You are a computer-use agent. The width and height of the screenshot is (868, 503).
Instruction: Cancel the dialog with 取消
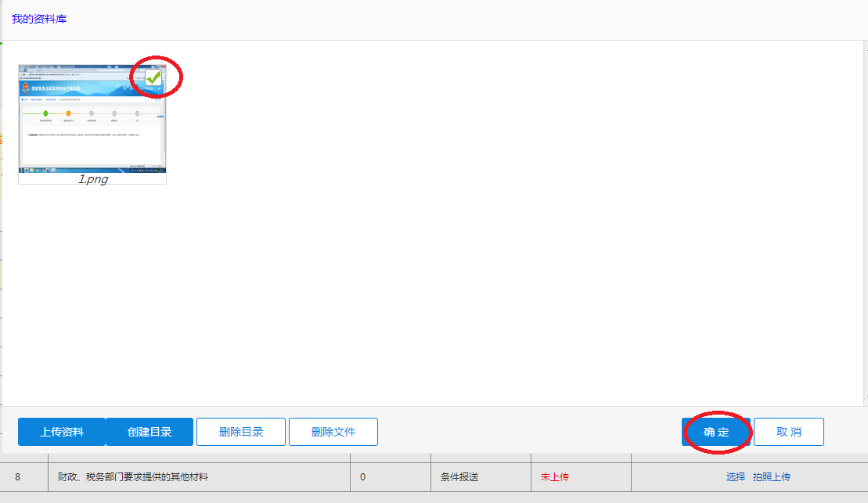click(788, 432)
